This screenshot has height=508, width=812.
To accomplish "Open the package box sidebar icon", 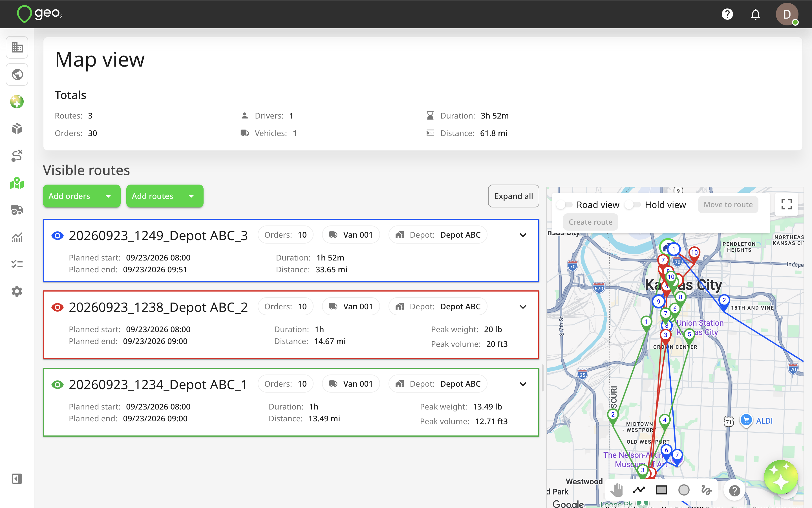I will click(x=17, y=129).
